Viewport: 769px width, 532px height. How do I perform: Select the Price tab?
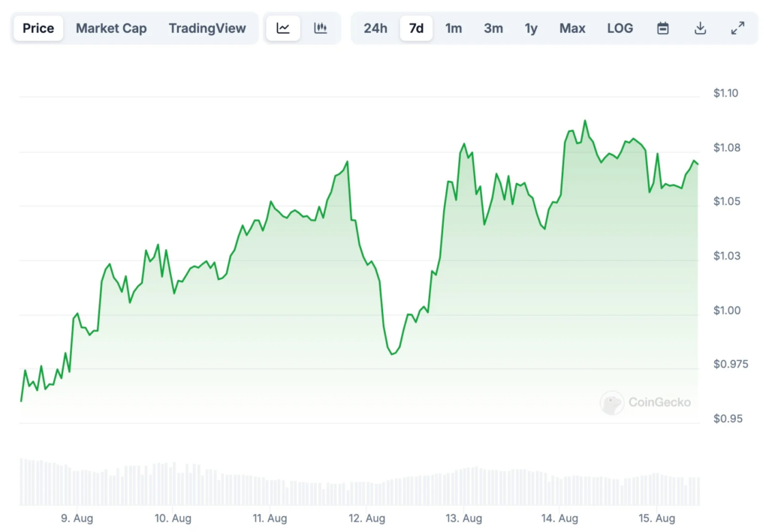tap(38, 28)
